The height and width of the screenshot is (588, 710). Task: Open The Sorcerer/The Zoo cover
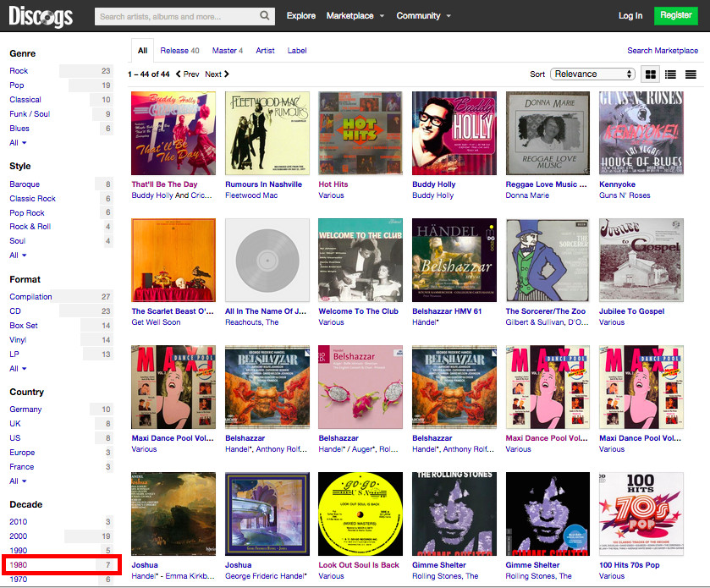click(x=548, y=261)
